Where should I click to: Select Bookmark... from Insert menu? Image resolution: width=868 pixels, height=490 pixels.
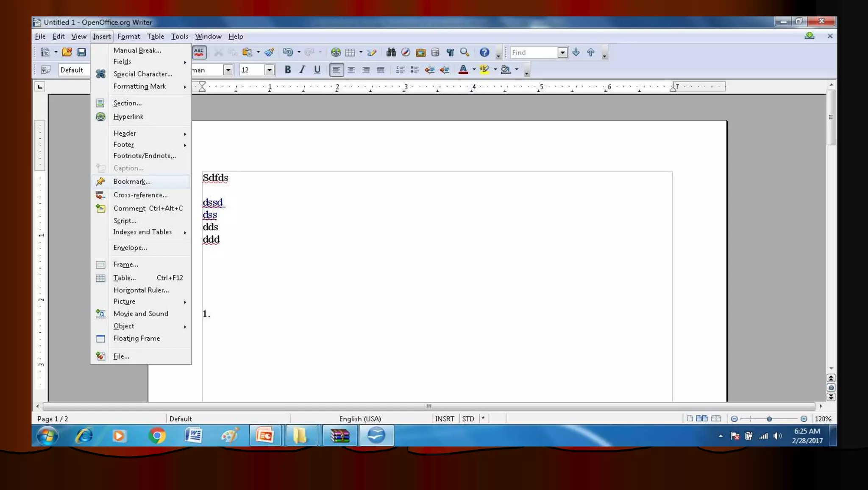[132, 182]
